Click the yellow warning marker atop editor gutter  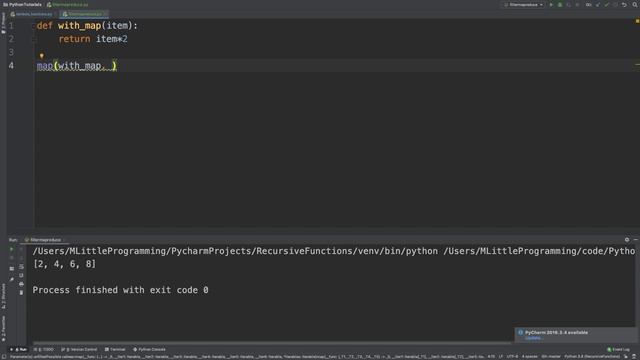[637, 20]
